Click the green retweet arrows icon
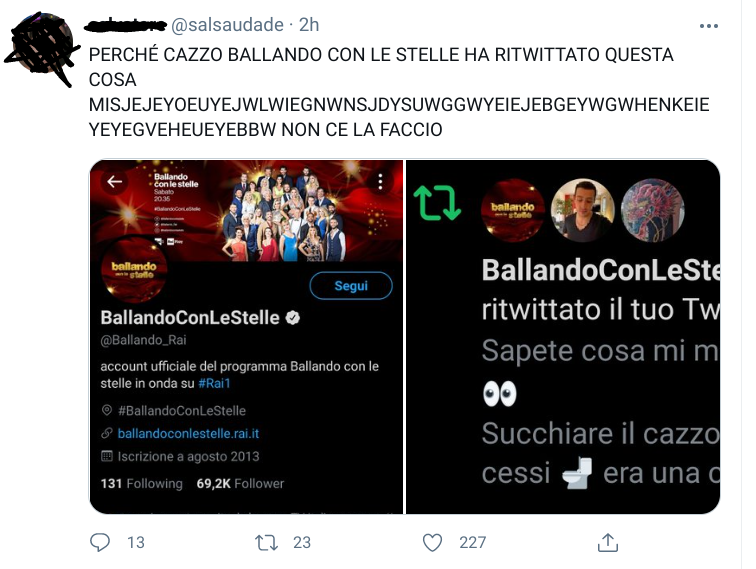The image size is (756, 569). (437, 203)
